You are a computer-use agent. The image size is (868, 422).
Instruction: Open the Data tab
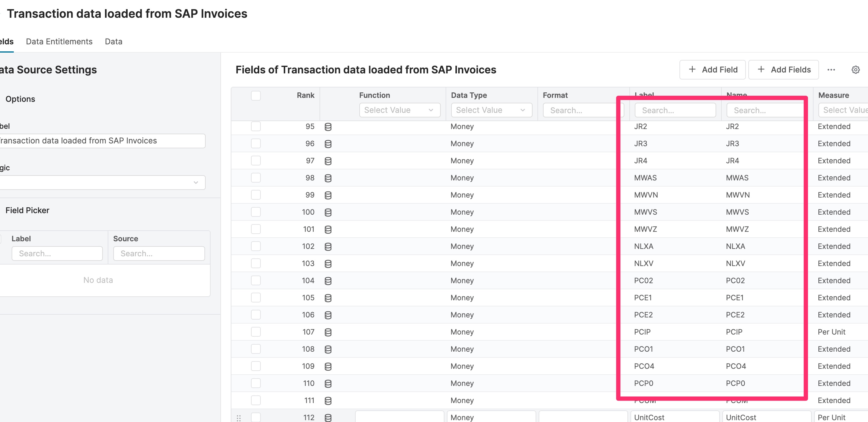(114, 41)
